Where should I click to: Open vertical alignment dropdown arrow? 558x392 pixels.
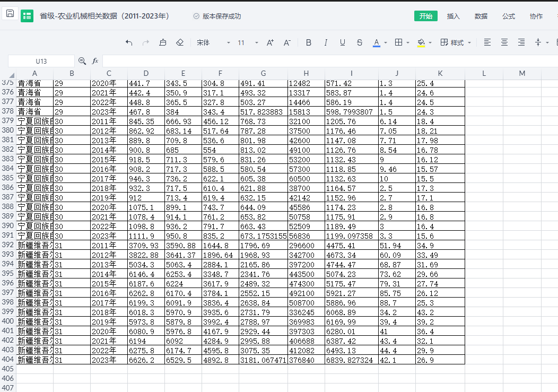[x=547, y=43]
